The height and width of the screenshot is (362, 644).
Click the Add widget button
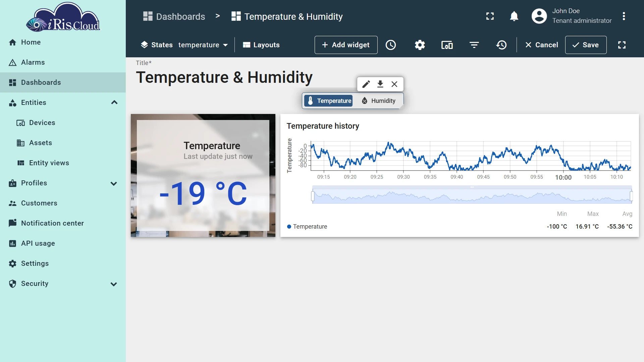pyautogui.click(x=346, y=45)
